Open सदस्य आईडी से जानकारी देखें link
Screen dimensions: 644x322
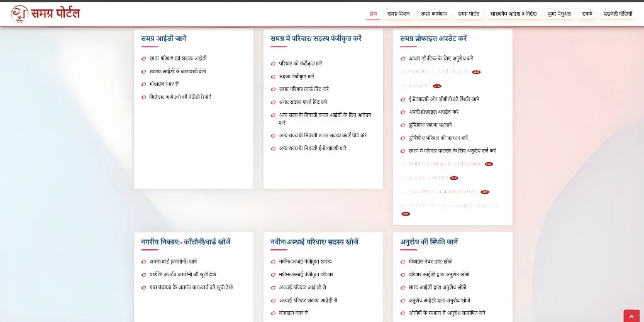click(177, 72)
